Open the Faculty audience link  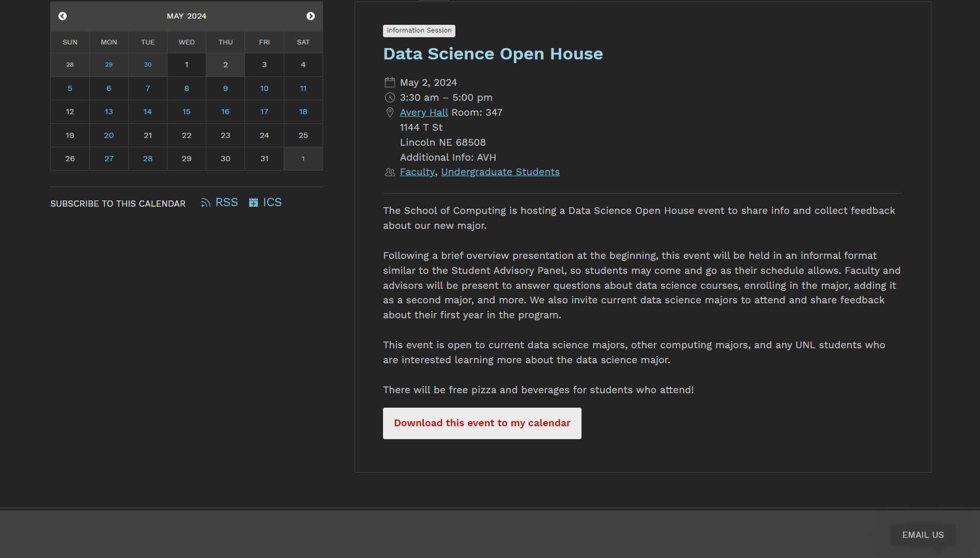click(417, 172)
